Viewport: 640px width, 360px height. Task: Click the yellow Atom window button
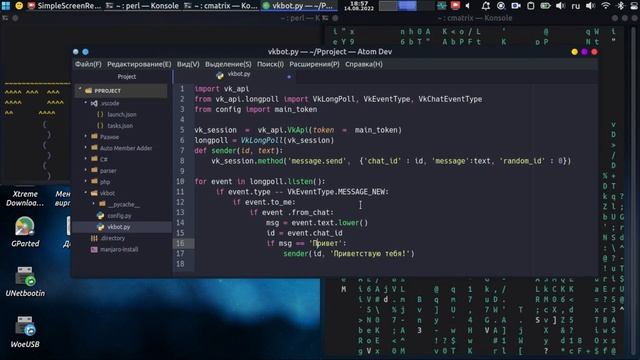click(x=575, y=52)
